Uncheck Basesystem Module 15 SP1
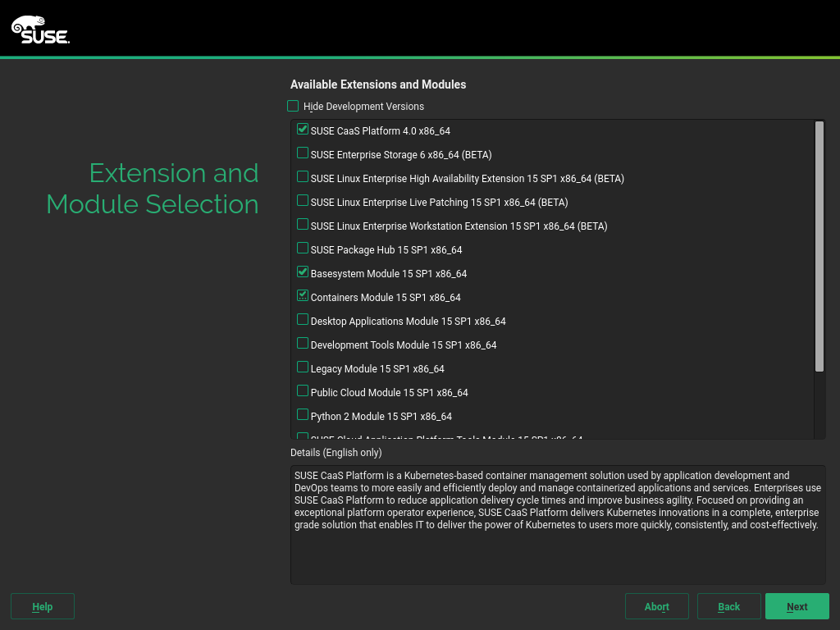The width and height of the screenshot is (840, 630). point(303,272)
